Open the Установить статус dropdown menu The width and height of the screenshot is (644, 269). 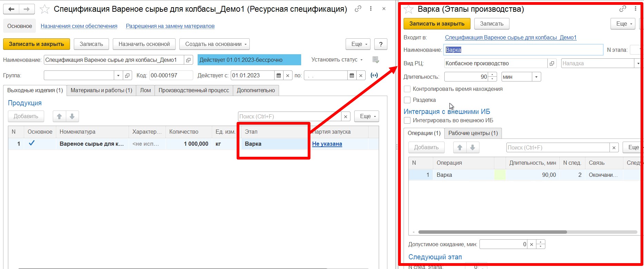[x=337, y=60]
